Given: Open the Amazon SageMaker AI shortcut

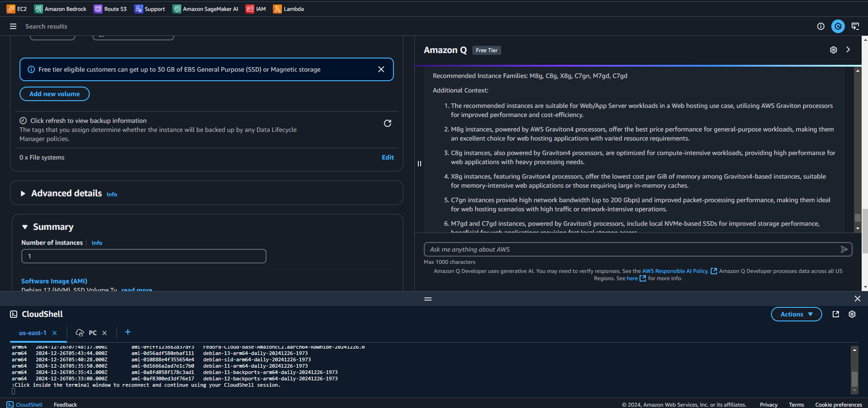Looking at the screenshot, I should [205, 9].
